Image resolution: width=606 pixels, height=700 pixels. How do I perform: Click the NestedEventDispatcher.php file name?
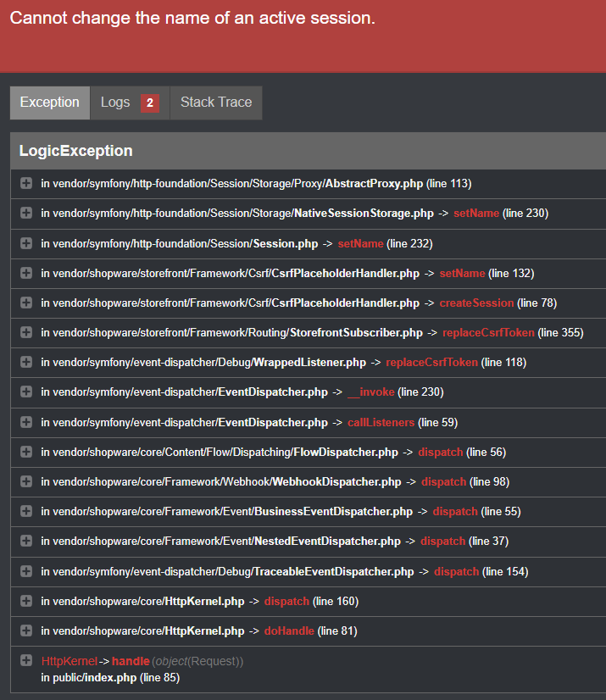point(328,541)
